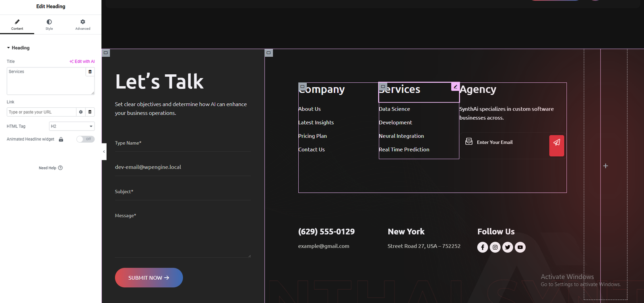Click the Pricing Plan link
This screenshot has width=644, height=303.
coord(312,136)
